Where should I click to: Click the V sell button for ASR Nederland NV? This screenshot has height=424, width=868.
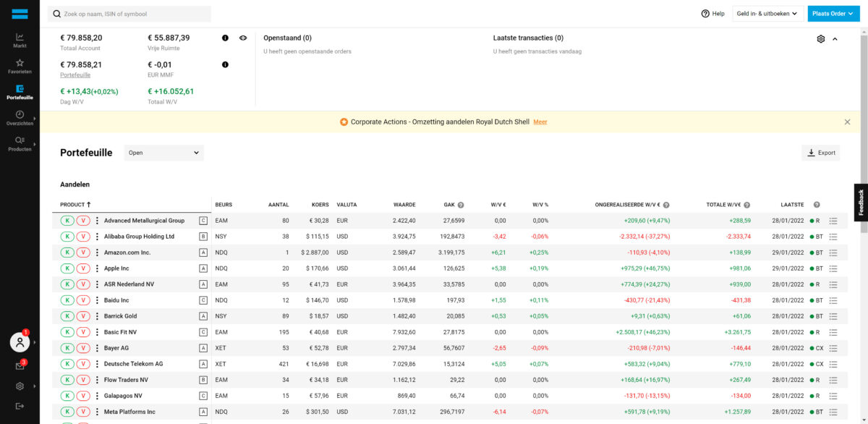click(83, 284)
